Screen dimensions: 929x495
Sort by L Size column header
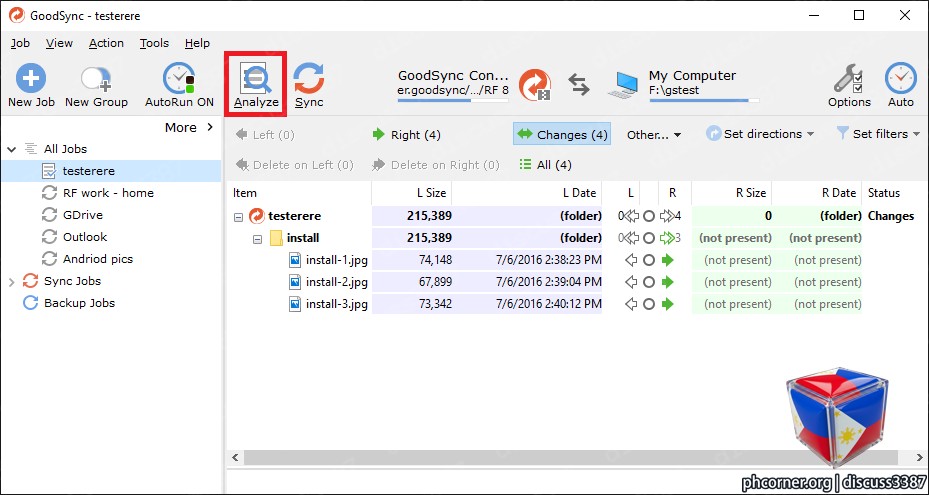point(412,193)
